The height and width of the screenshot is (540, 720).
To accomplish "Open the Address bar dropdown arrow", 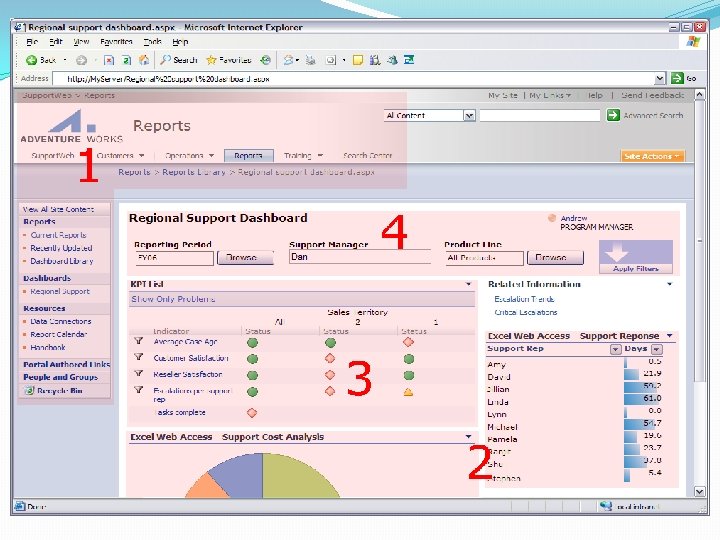I will 660,79.
